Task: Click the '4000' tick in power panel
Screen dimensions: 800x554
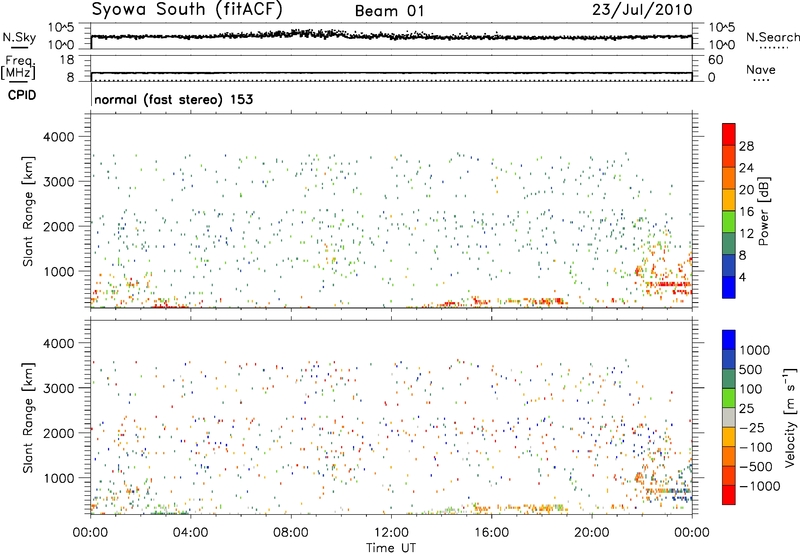Action: pos(58,137)
